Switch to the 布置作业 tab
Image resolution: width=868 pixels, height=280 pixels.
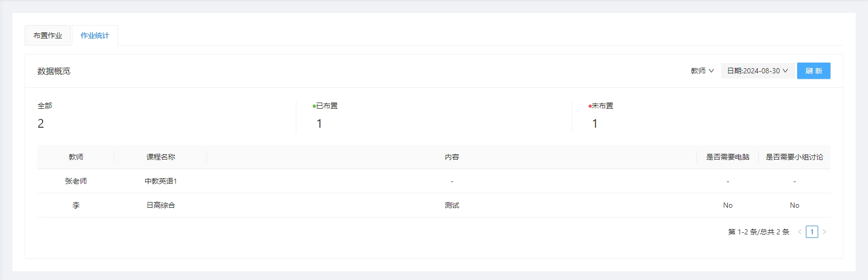[x=48, y=35]
